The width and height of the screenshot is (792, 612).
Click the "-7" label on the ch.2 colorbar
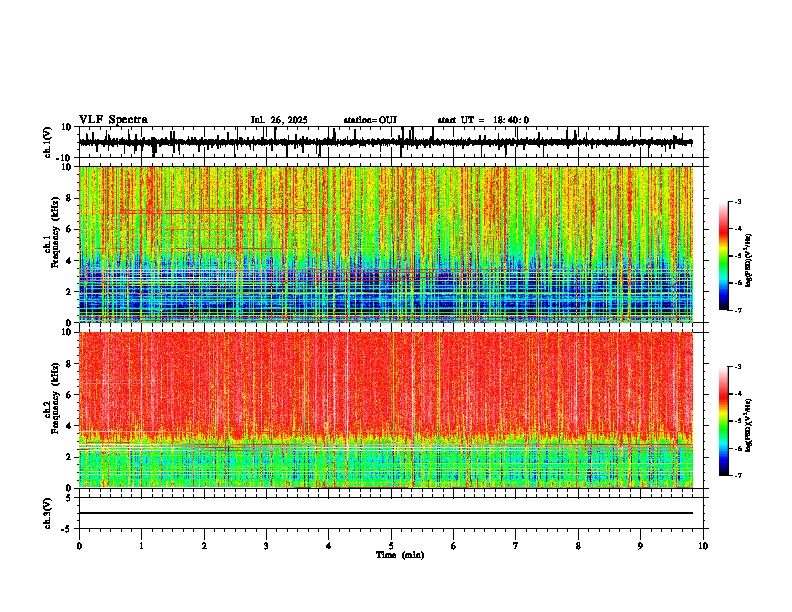737,475
